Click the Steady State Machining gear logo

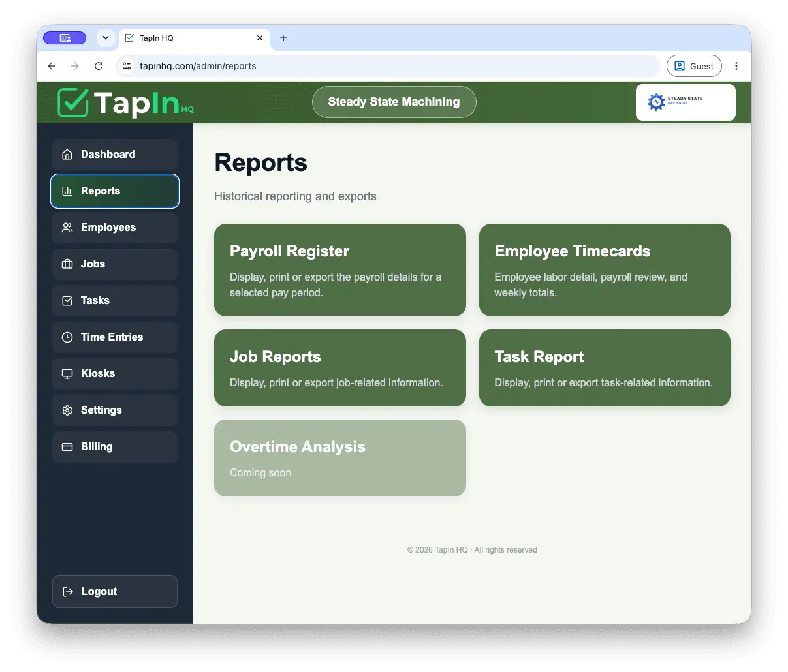[656, 102]
